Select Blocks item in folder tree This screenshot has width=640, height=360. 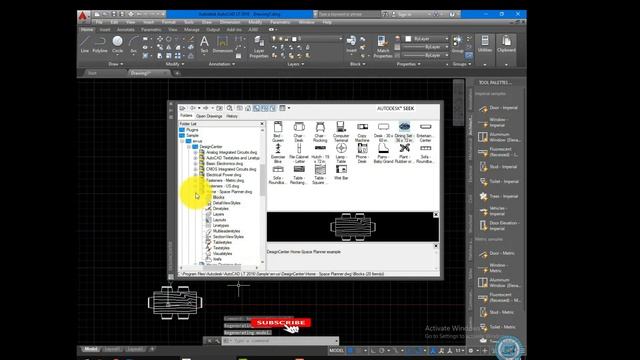point(218,197)
